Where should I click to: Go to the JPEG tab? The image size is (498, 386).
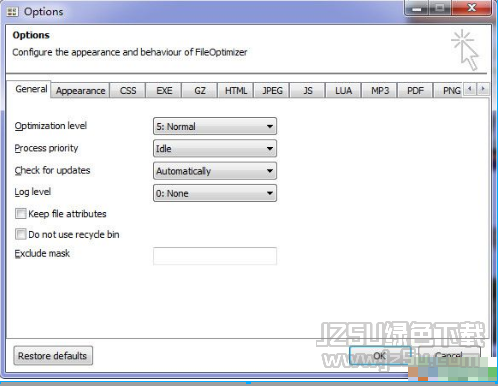[x=272, y=91]
